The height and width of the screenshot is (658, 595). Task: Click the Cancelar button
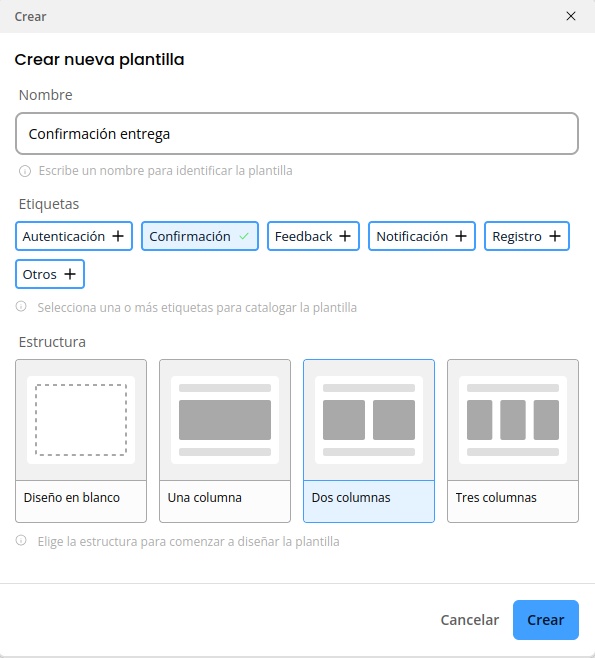point(470,620)
